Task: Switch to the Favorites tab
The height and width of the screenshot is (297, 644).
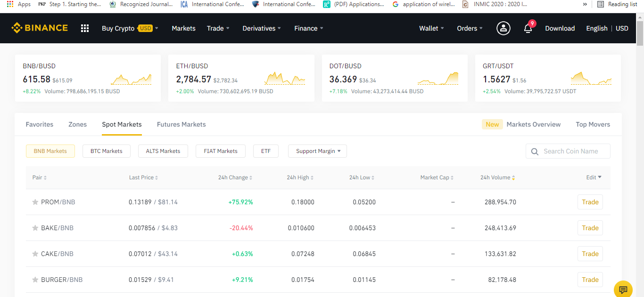Action: click(x=40, y=124)
